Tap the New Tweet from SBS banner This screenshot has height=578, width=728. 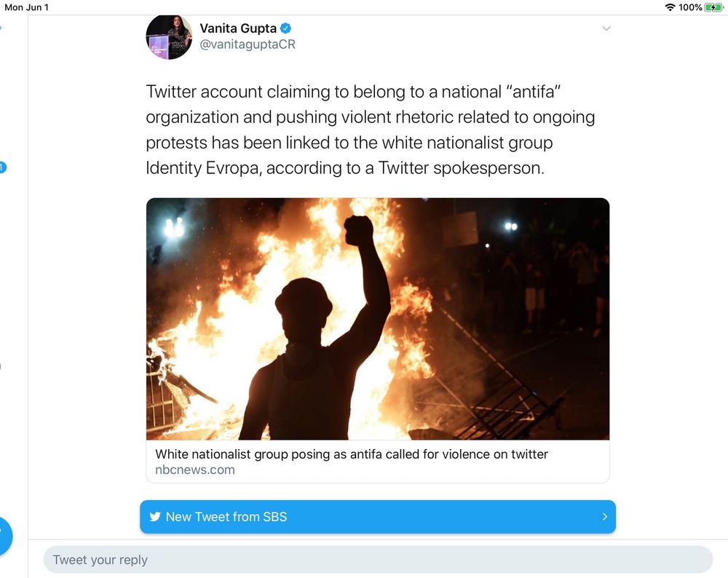pos(377,517)
